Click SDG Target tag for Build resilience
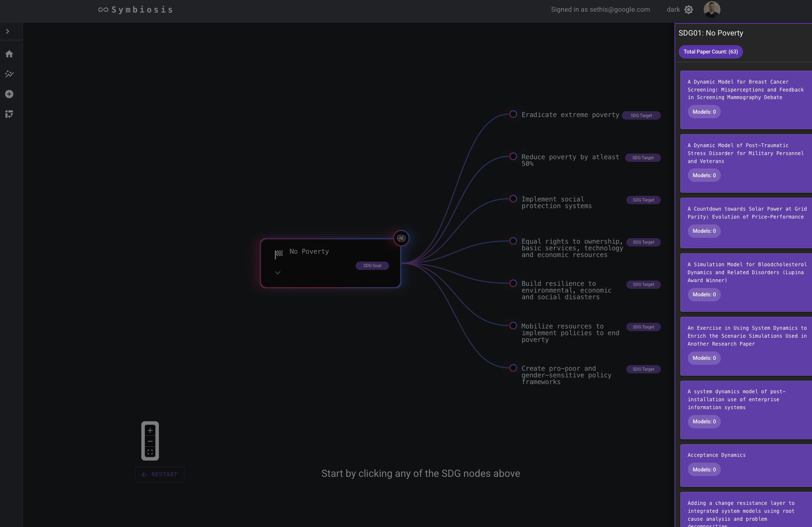812x527 pixels. (643, 285)
